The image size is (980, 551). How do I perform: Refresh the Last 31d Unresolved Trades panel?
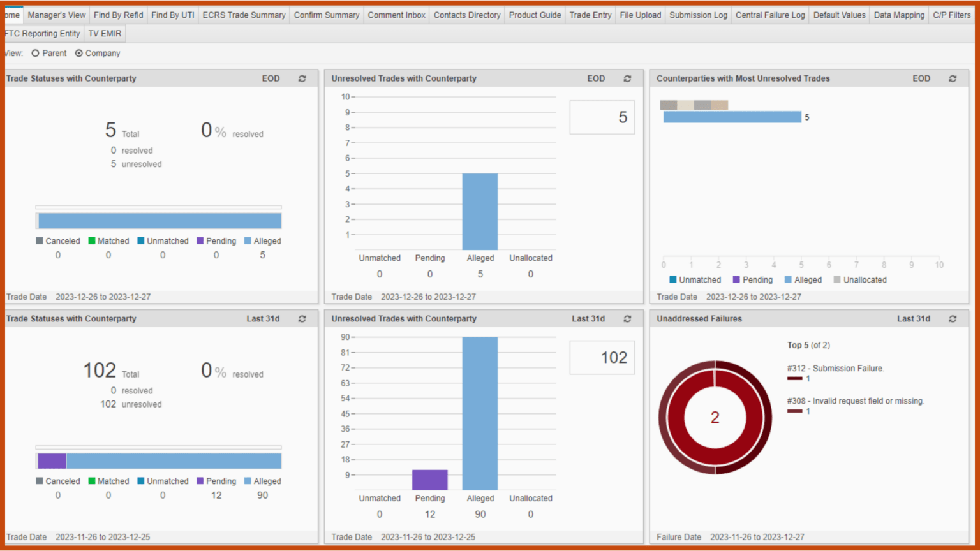click(x=627, y=319)
